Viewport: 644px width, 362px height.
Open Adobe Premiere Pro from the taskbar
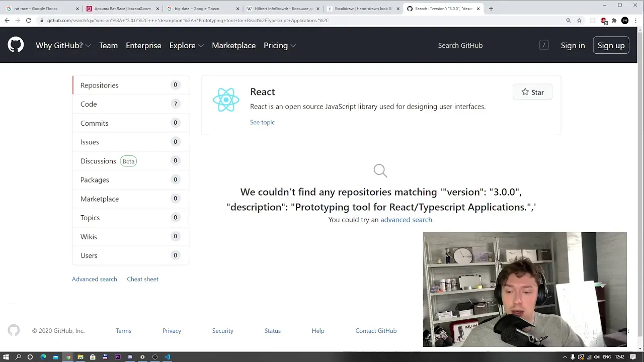point(118,357)
